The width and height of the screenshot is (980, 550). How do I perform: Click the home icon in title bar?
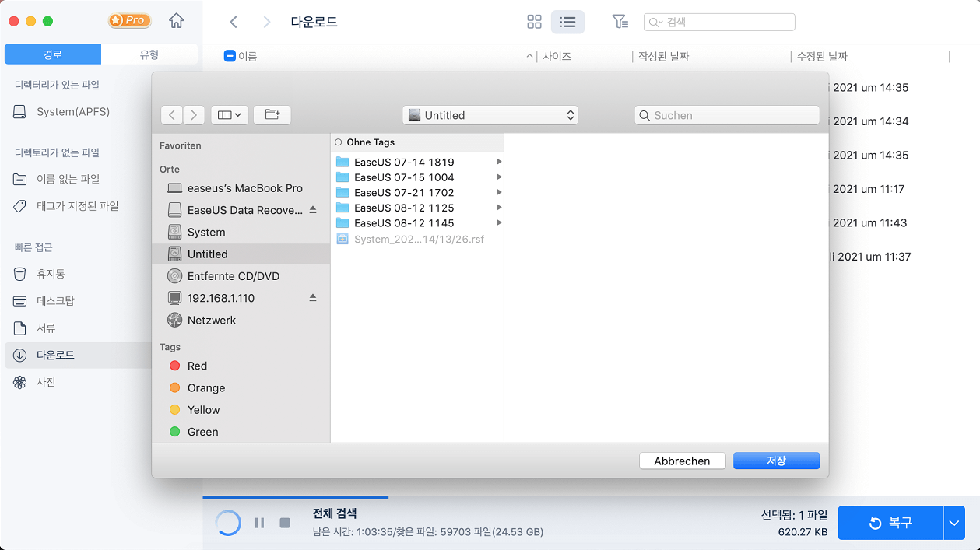(177, 21)
